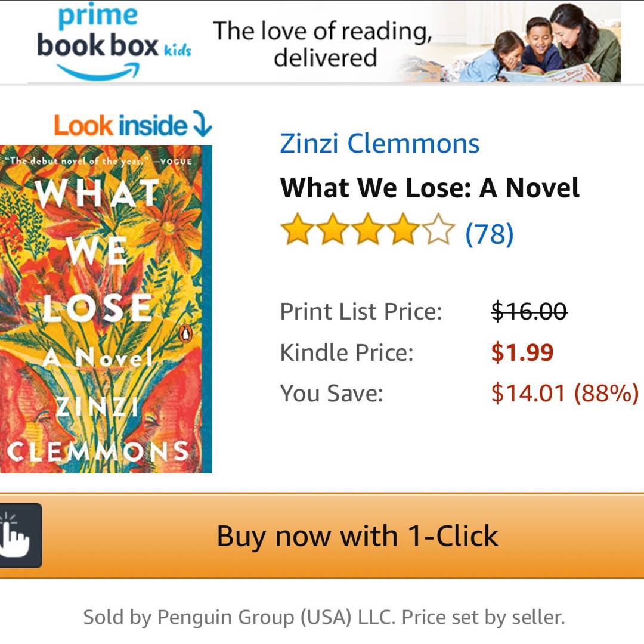Click "The love of reading, delivered" banner text
The image size is (644, 644).
pyautogui.click(x=323, y=43)
